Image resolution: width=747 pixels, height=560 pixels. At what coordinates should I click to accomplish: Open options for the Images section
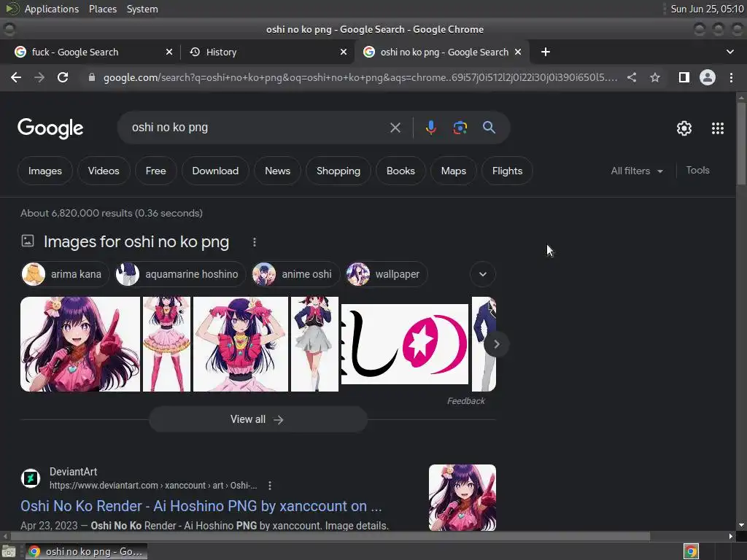click(255, 242)
